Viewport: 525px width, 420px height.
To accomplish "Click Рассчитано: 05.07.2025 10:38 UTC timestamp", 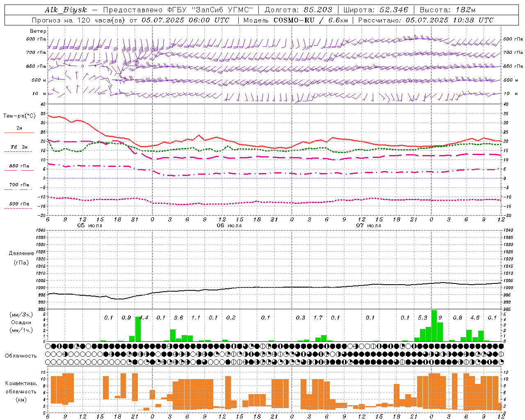I will tap(426, 20).
